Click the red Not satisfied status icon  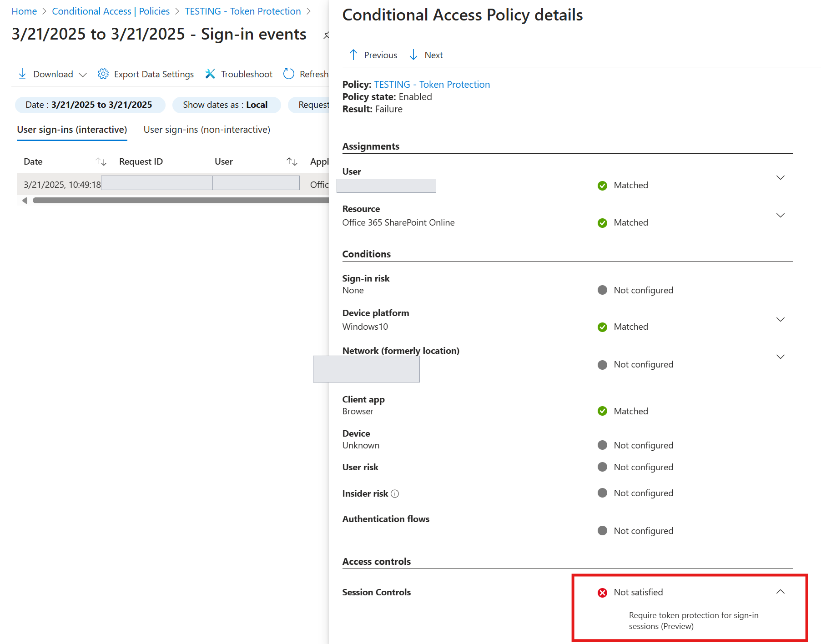tap(602, 593)
